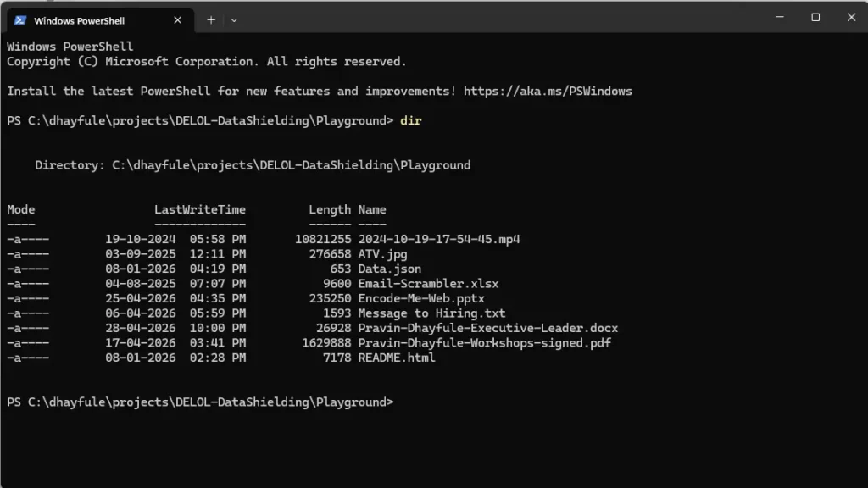Click the length value 1593
868x488 pixels.
pos(337,313)
